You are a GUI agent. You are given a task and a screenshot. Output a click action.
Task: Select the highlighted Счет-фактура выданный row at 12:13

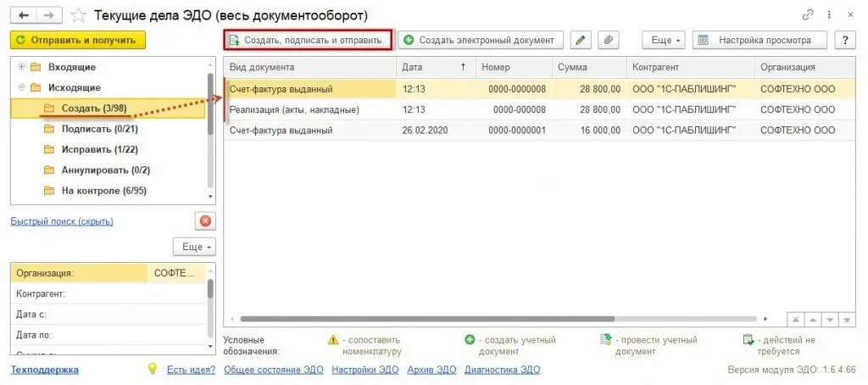[x=540, y=89]
